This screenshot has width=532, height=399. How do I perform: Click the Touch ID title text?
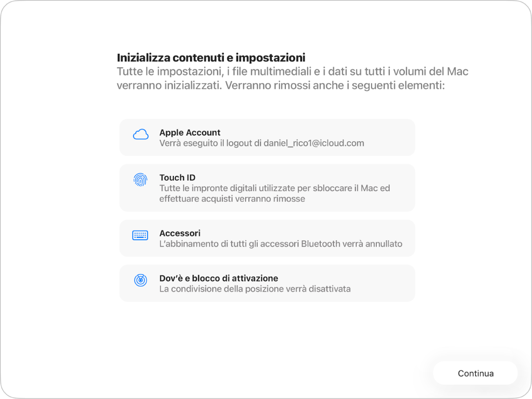click(x=177, y=177)
